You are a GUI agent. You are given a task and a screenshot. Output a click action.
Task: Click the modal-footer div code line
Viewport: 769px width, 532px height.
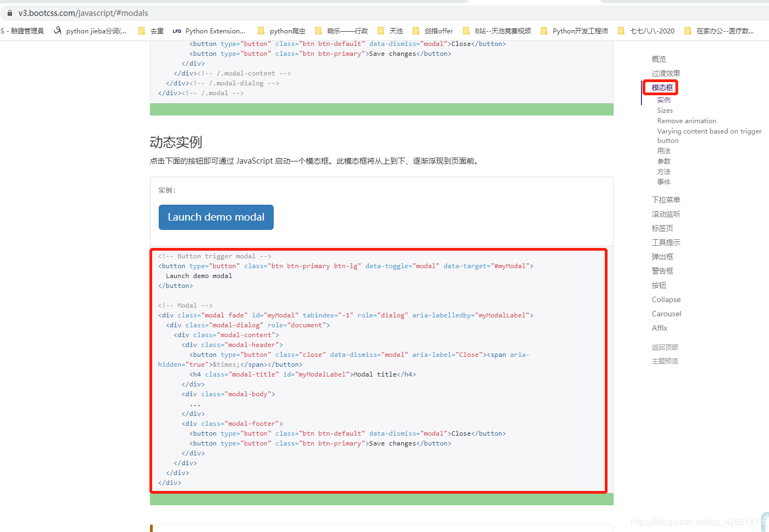(232, 424)
